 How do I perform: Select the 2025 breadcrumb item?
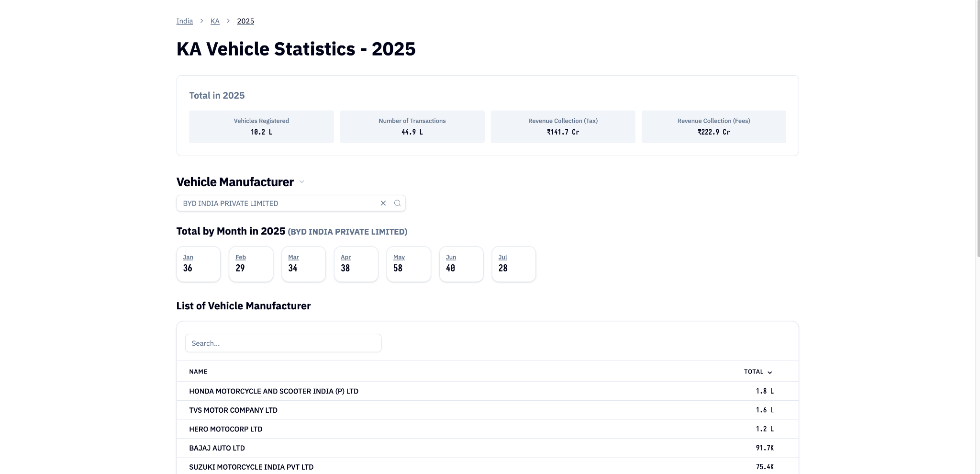pos(245,21)
